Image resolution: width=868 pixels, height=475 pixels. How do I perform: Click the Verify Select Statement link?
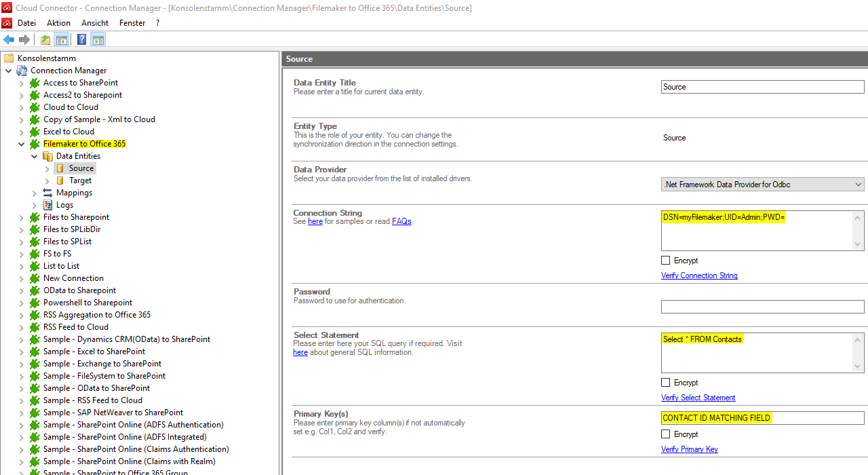point(698,398)
